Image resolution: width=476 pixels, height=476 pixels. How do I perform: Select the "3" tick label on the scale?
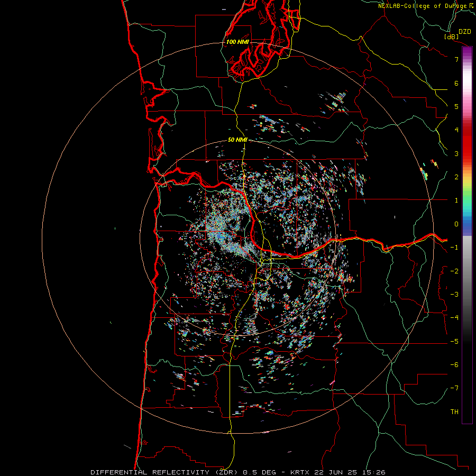coord(456,153)
